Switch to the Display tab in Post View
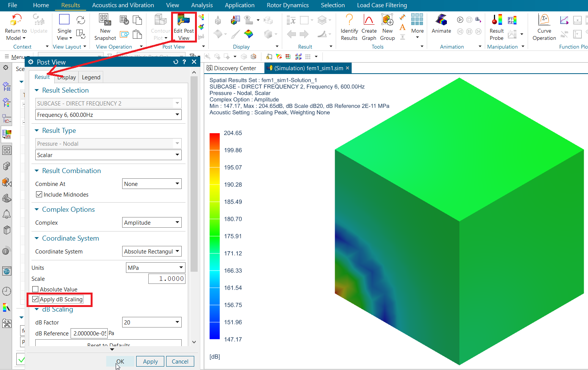 pos(67,77)
